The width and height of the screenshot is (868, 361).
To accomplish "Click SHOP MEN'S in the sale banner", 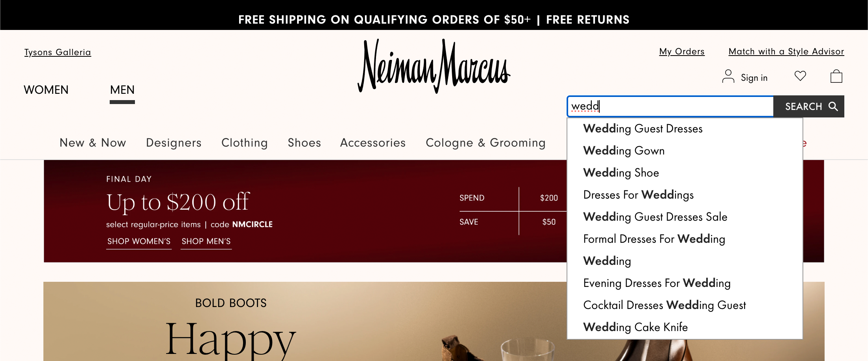I will point(206,241).
